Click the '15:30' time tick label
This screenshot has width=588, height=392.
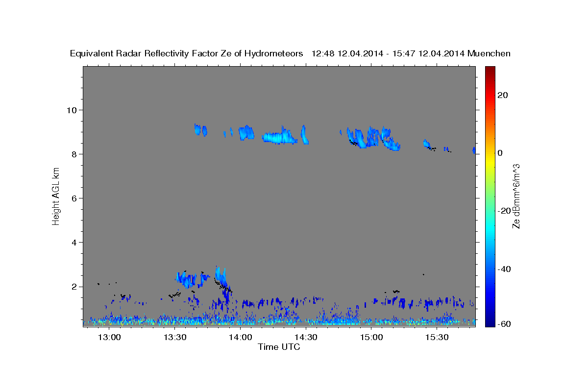pos(438,337)
